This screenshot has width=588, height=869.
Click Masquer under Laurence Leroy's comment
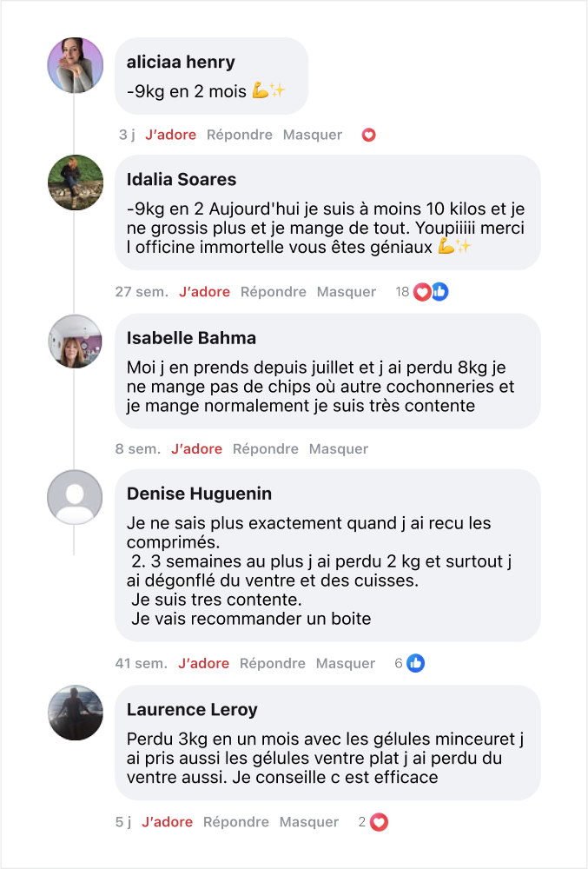tap(309, 822)
